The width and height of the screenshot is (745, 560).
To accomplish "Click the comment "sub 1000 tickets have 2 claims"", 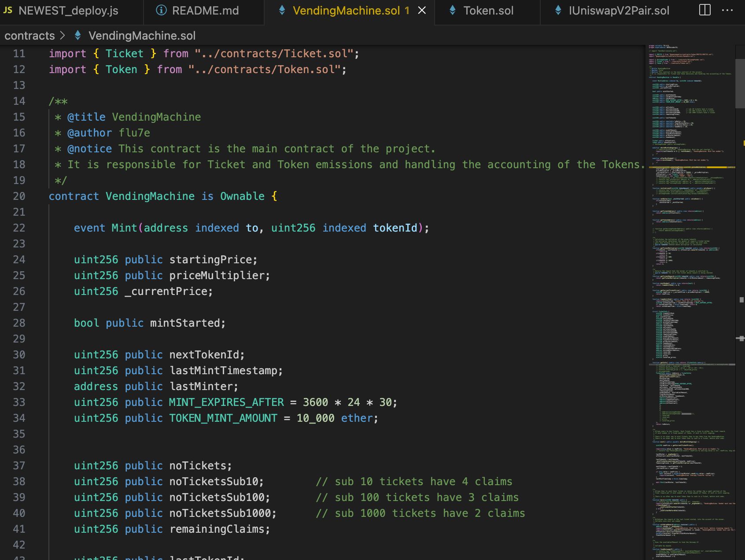I will 420,513.
